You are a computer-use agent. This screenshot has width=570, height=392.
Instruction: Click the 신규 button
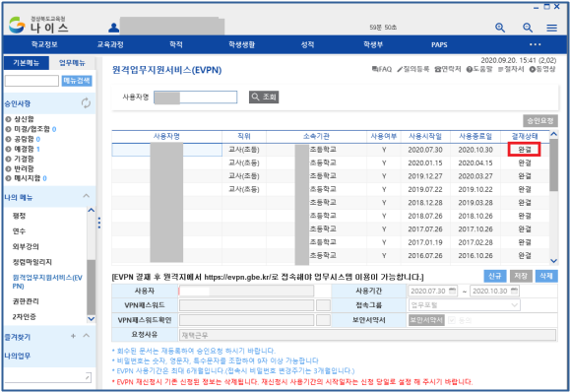(x=495, y=276)
